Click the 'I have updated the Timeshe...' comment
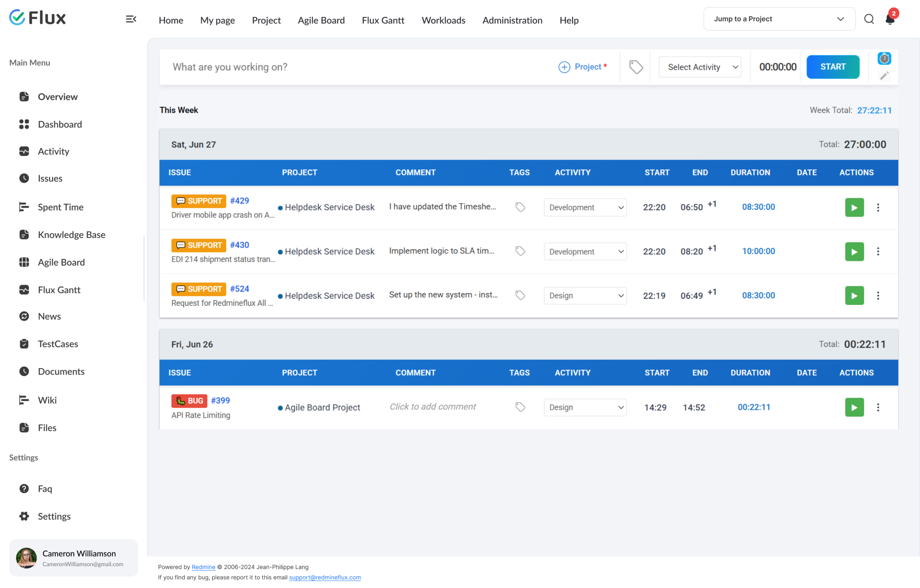Image resolution: width=920 pixels, height=588 pixels. 442,207
